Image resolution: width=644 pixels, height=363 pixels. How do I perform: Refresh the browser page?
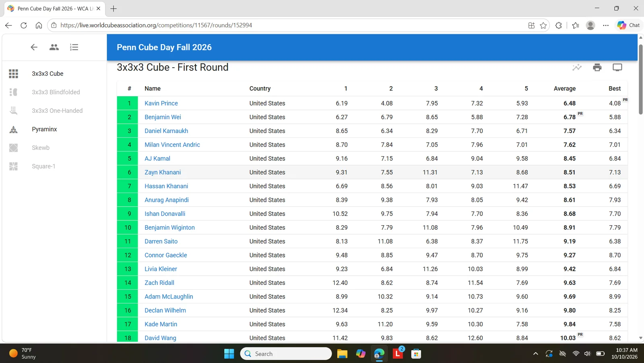pos(24,25)
